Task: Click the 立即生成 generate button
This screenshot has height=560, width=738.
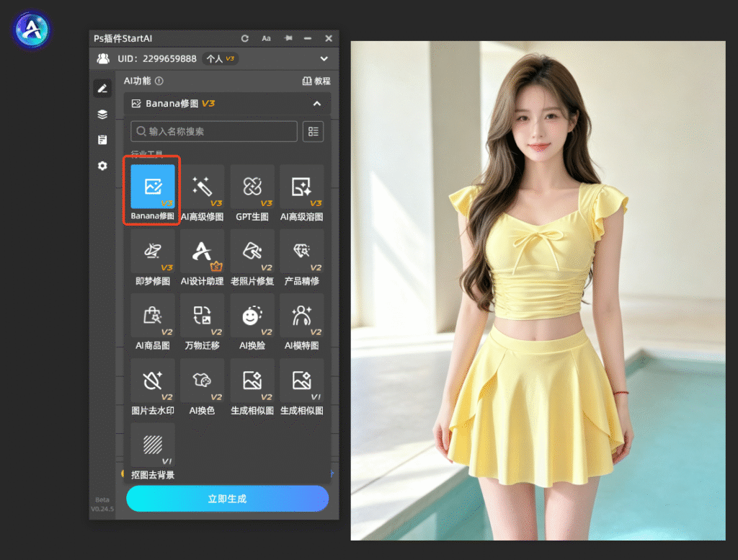Action: 227,498
